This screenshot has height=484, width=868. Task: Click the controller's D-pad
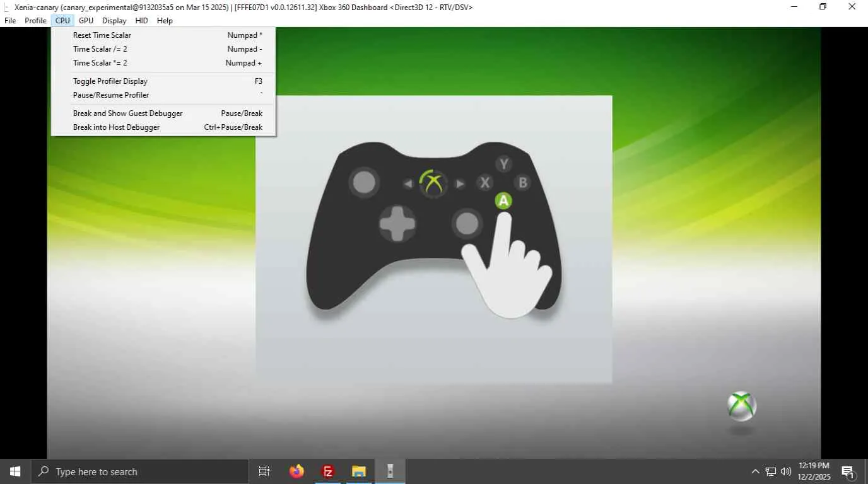tap(397, 223)
